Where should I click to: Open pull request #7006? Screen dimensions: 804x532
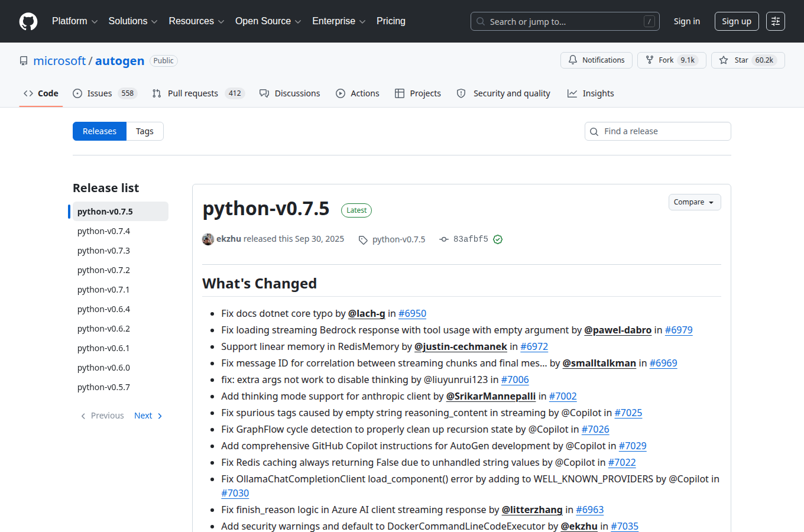pos(515,380)
